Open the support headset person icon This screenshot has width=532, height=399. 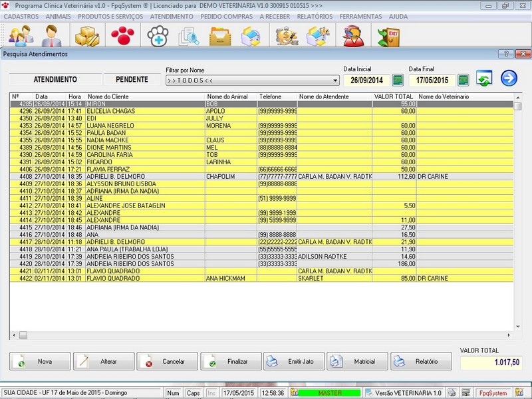(353, 36)
